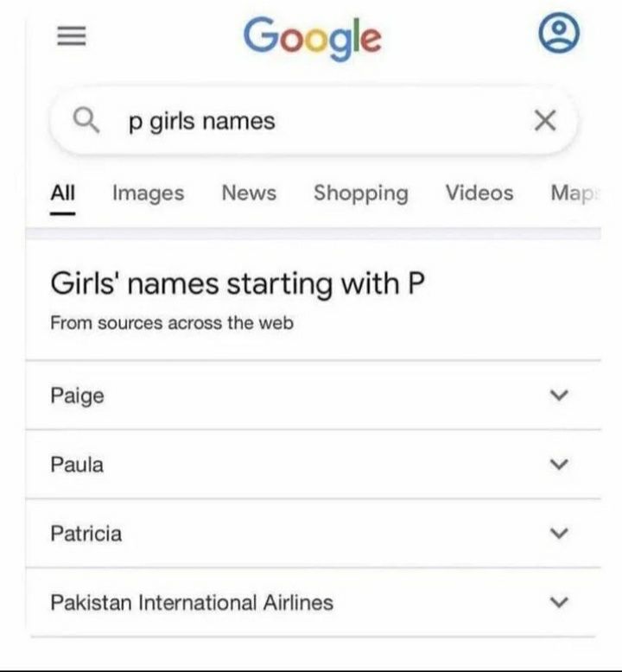622x672 pixels.
Task: Click the magnifier search icon
Action: [x=87, y=121]
